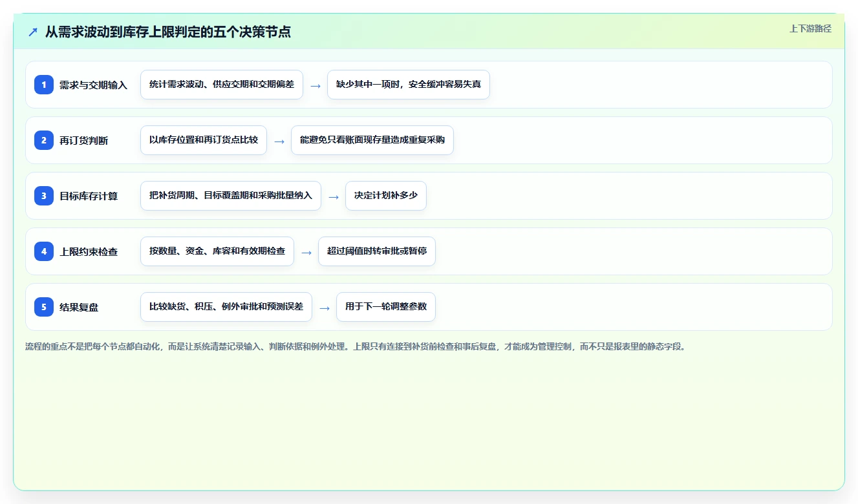Click the arrow in the 再订货判断 row
Screen dimensions: 858x504
tap(279, 141)
